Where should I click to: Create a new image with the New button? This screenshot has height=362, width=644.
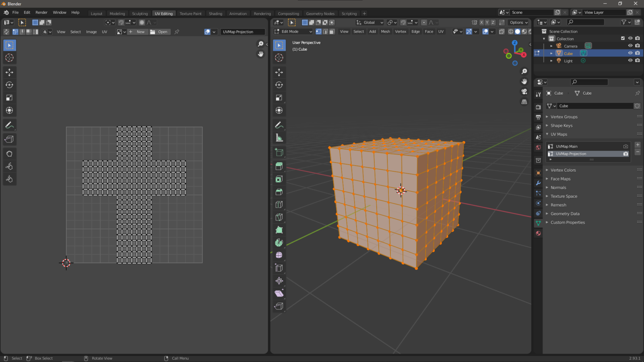(x=140, y=32)
